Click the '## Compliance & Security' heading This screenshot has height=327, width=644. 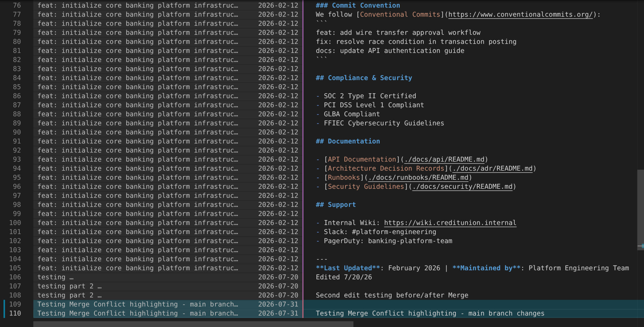click(x=364, y=78)
